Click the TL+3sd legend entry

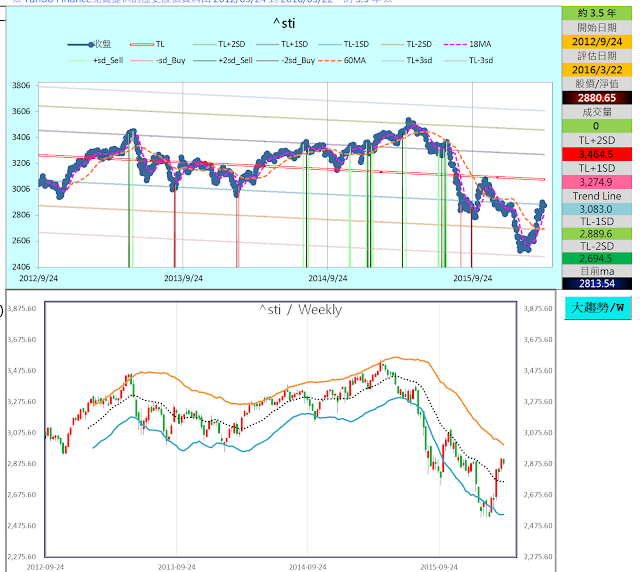coord(407,60)
